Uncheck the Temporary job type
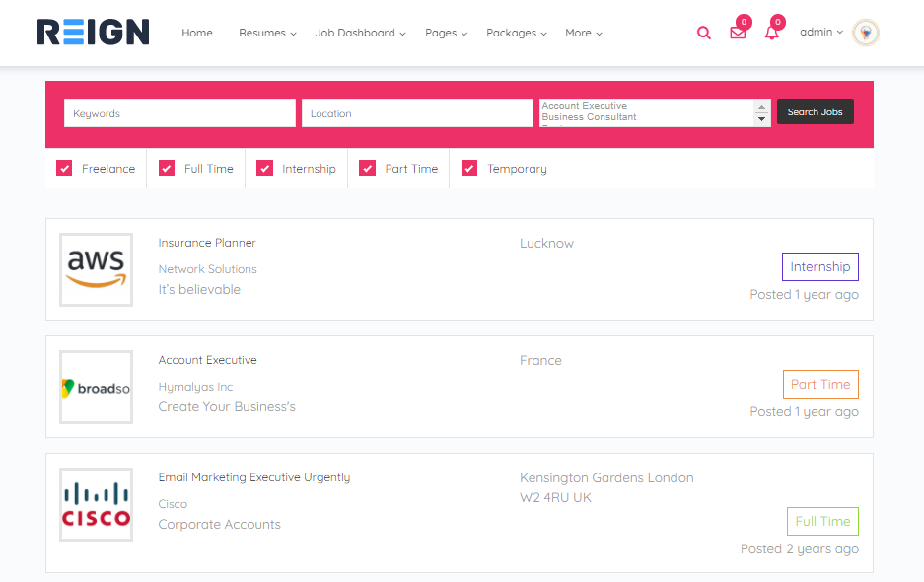The image size is (924, 582). 469,168
